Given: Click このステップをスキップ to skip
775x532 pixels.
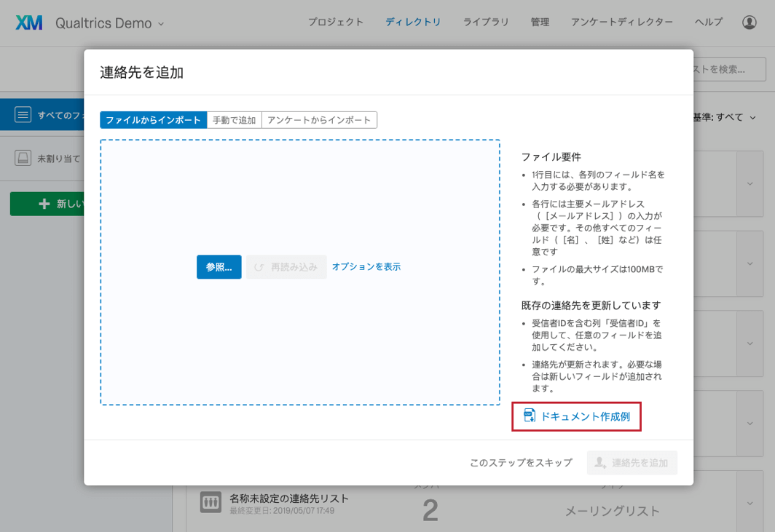Looking at the screenshot, I should (x=521, y=463).
